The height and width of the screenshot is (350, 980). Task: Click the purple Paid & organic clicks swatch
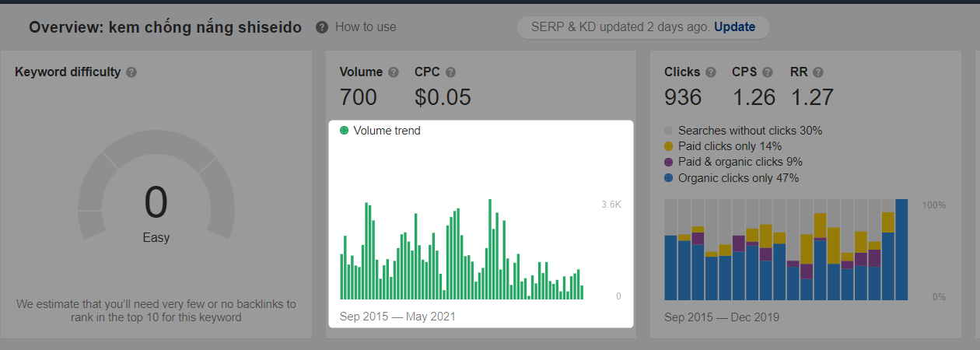coord(669,163)
